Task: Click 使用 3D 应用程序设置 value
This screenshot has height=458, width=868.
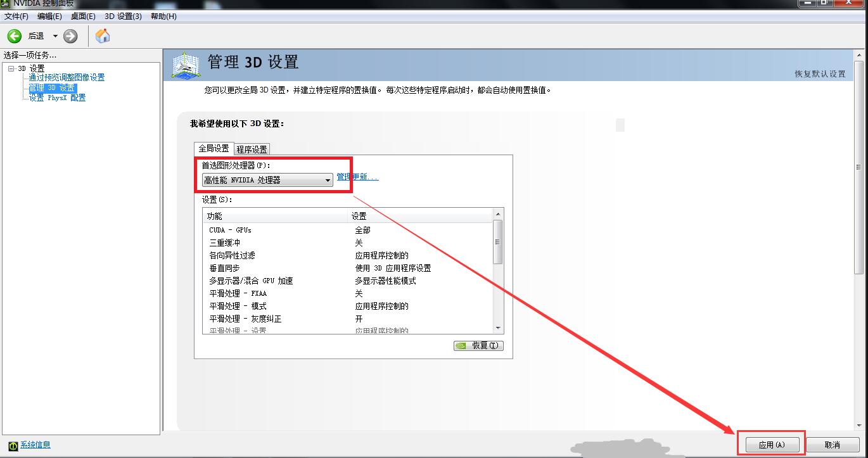Action: (393, 268)
